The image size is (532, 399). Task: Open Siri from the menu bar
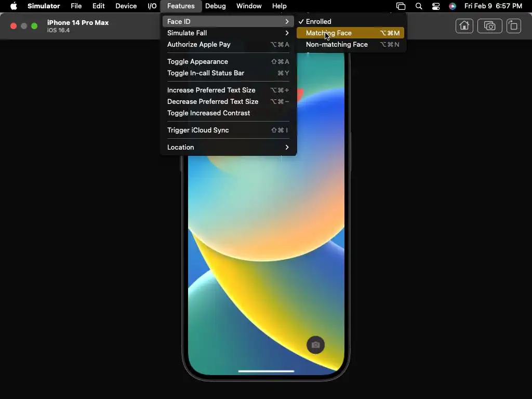tap(453, 6)
